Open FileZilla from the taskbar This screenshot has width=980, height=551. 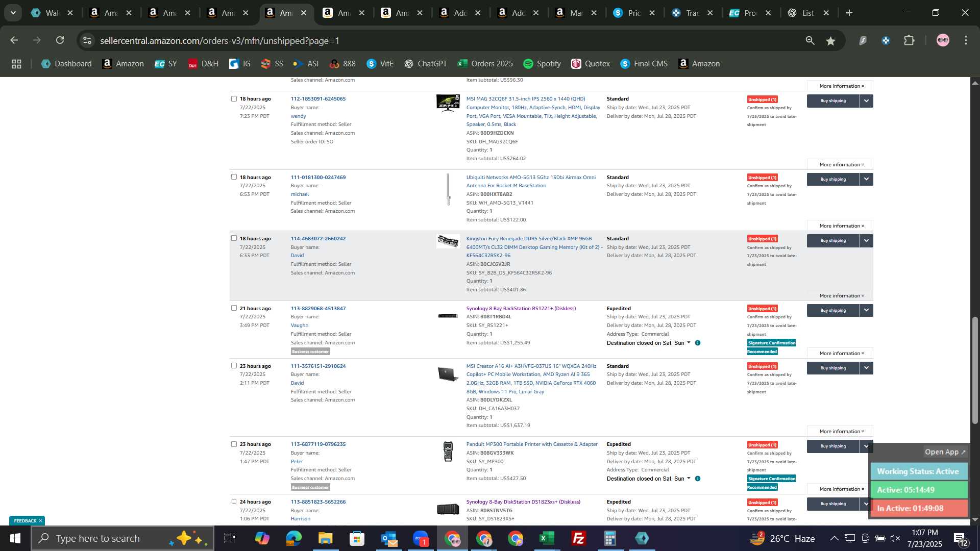tap(578, 538)
